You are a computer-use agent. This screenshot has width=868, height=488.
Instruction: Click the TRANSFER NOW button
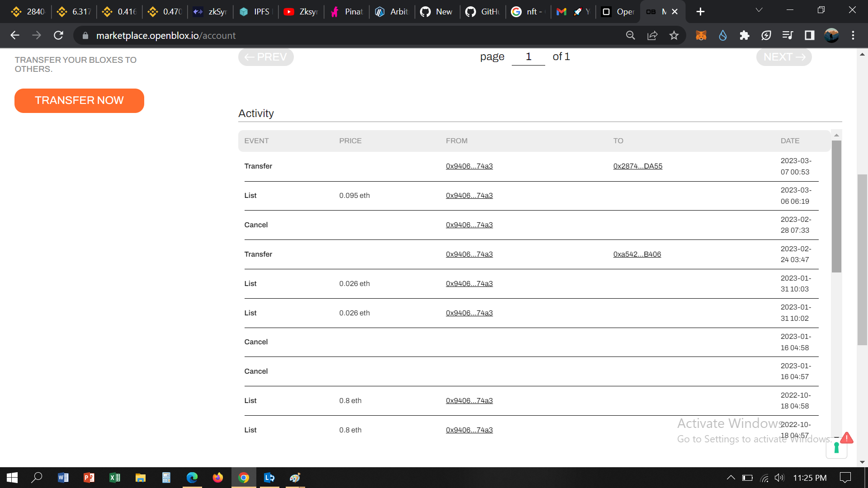click(79, 100)
